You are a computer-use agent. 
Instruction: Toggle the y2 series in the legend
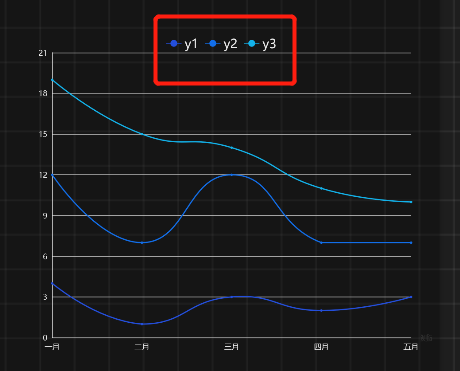pos(221,44)
